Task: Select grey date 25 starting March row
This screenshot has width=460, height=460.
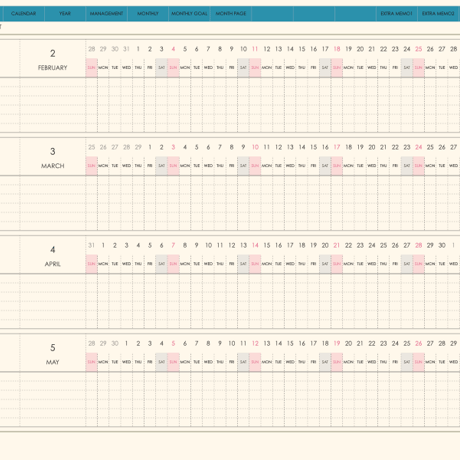Action: tap(92, 147)
